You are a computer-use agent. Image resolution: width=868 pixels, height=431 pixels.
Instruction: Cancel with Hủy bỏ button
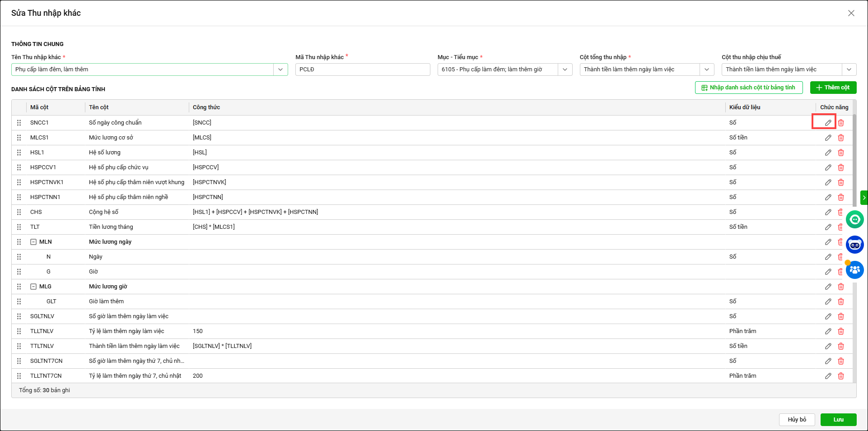pos(797,420)
